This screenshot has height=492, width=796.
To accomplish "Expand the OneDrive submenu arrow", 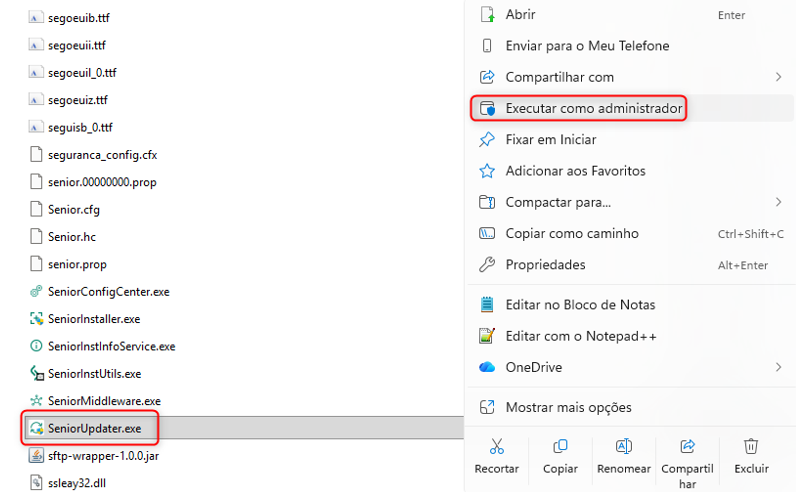I will pos(778,367).
